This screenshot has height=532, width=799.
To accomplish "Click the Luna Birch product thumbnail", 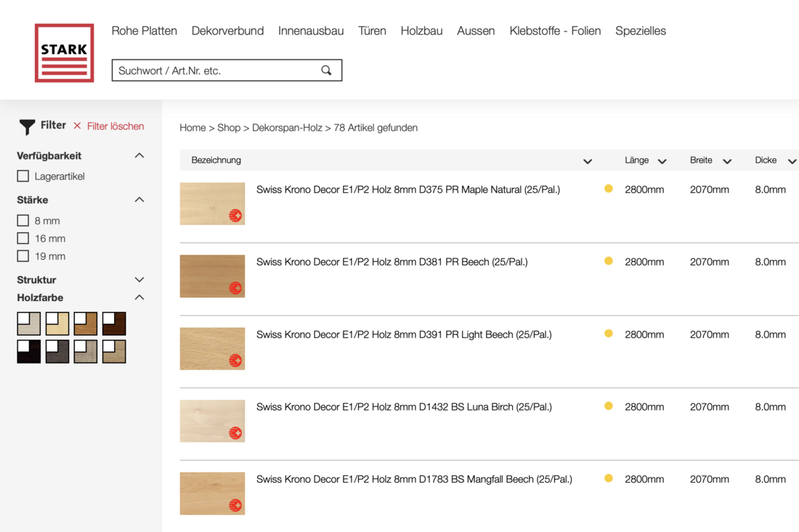I will click(x=213, y=421).
